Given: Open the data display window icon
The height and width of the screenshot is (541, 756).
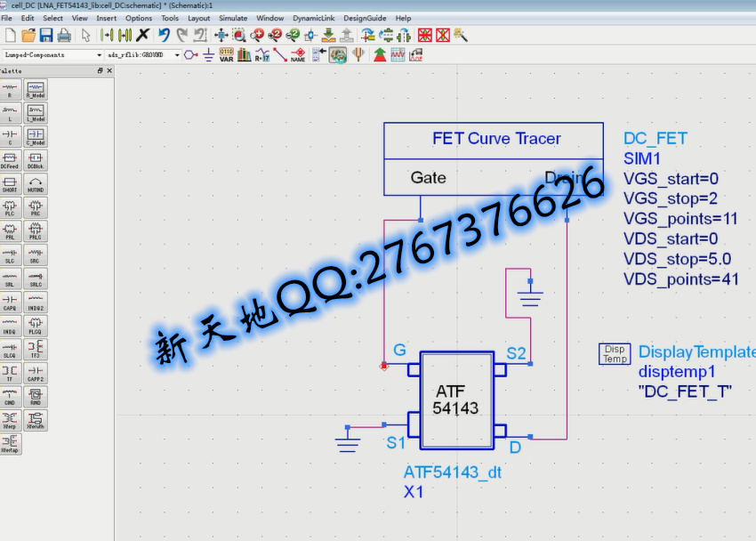Looking at the screenshot, I should [x=398, y=55].
